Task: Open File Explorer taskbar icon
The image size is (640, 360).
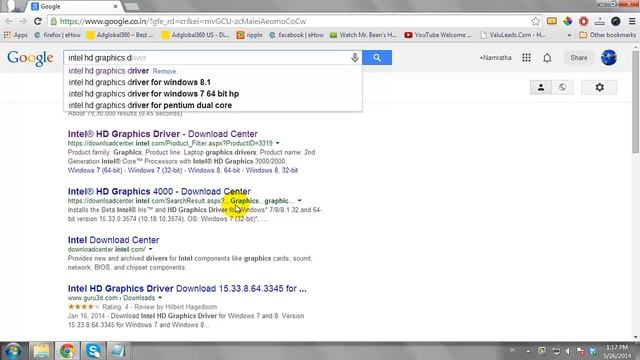Action: click(41, 351)
